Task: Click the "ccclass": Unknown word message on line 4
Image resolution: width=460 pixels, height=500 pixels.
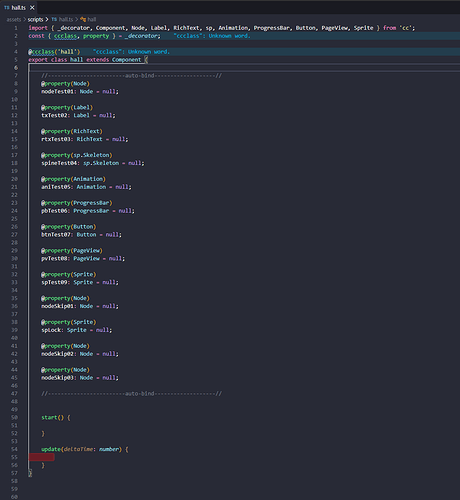Action: click(131, 52)
